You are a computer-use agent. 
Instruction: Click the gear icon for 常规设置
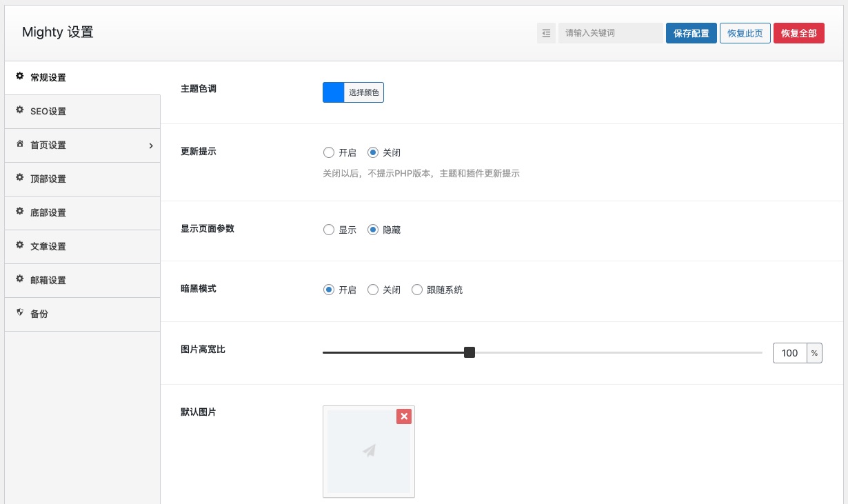point(20,77)
